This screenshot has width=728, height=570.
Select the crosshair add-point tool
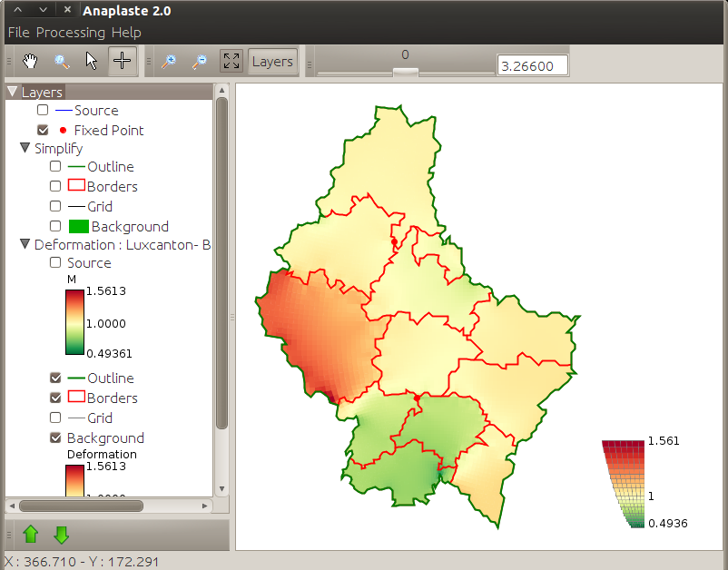point(122,62)
